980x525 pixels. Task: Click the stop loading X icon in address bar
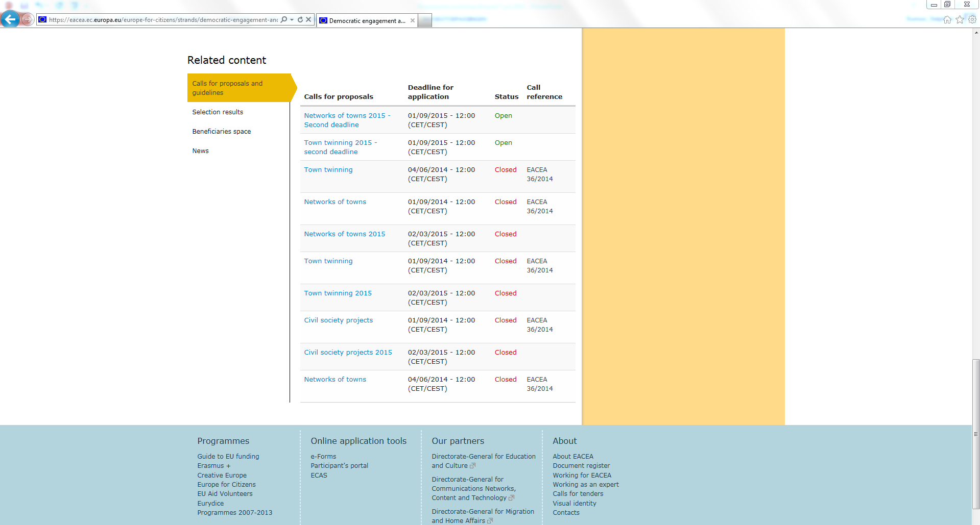pos(308,20)
